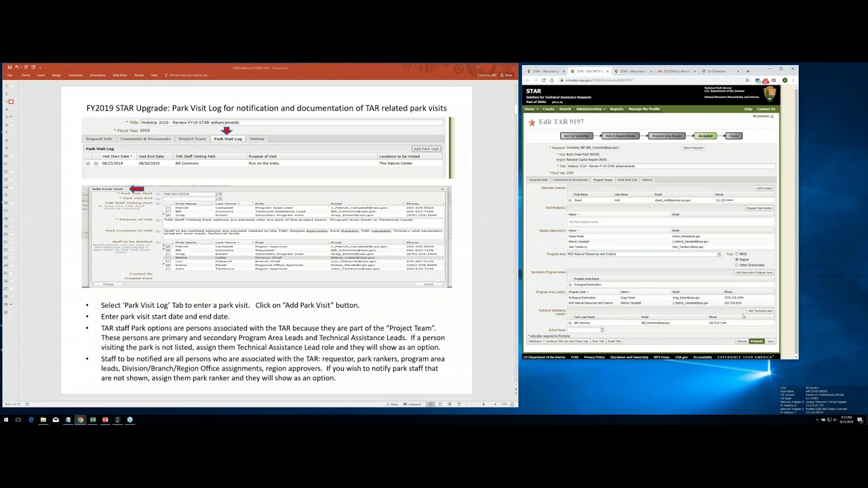Click the Print TAR button
Screen dimensions: 868x488
[598, 341]
